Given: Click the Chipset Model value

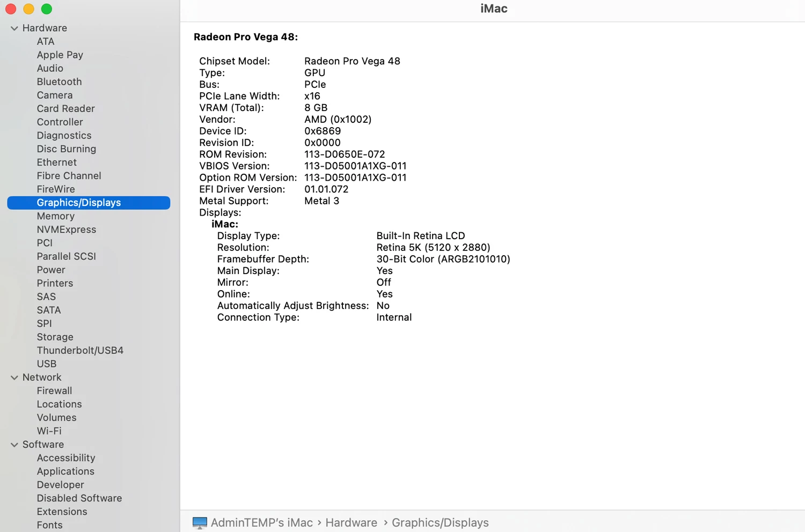Looking at the screenshot, I should [353, 61].
